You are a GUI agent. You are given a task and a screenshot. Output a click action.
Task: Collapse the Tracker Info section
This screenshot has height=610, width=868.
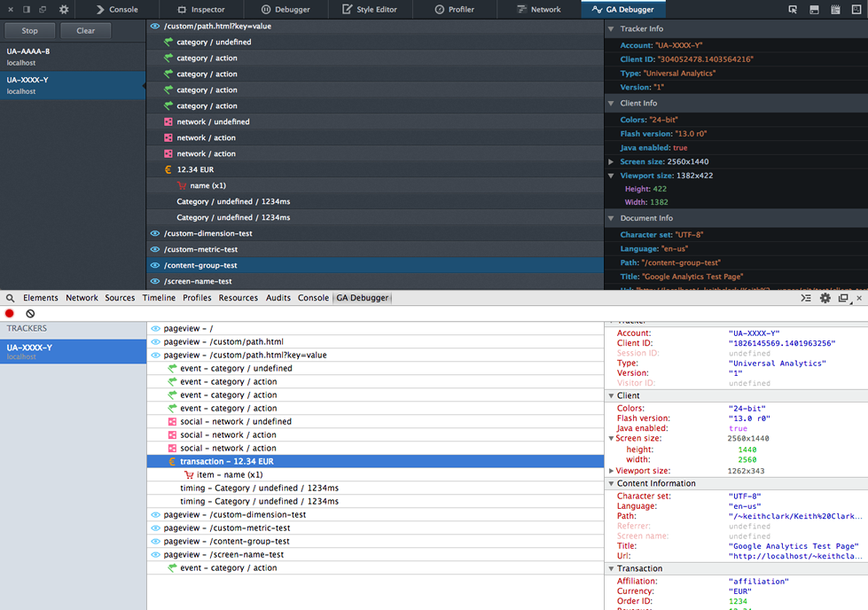[611, 28]
